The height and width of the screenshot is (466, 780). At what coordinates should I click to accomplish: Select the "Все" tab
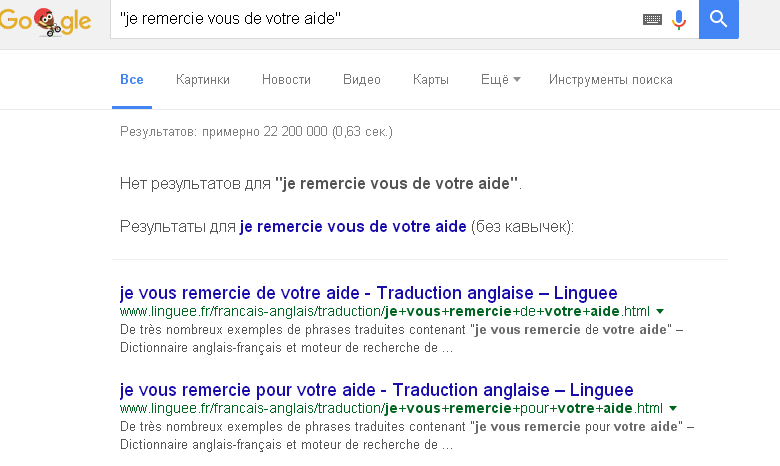click(x=132, y=80)
